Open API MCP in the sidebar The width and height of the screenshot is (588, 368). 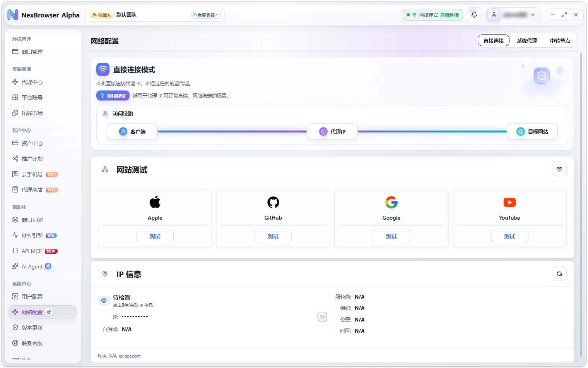click(x=43, y=251)
